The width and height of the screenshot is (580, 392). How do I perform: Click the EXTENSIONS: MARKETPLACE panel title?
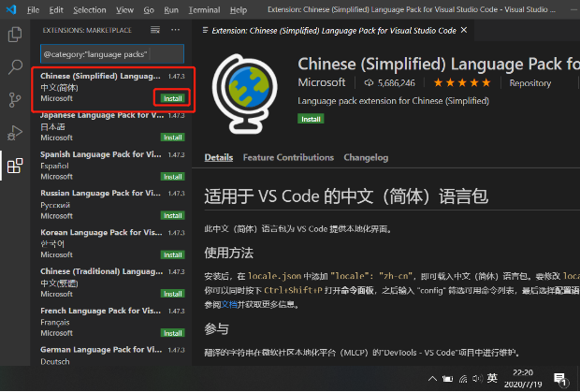87,30
